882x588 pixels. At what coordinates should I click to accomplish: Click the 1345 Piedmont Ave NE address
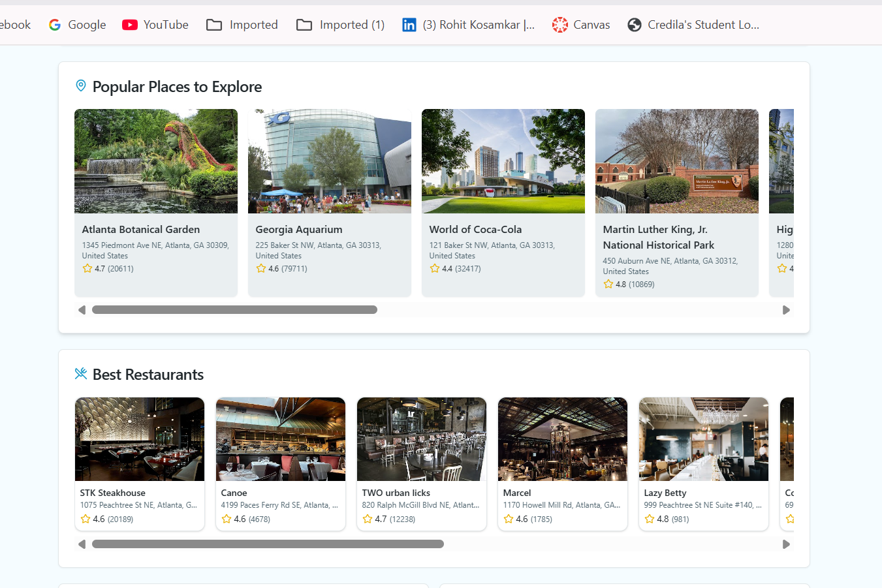[x=155, y=251]
